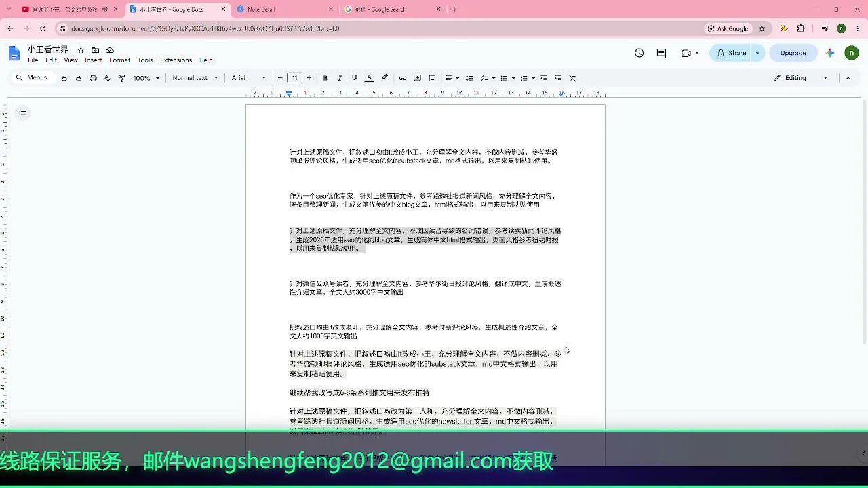Move document using folder icon

click(95, 50)
